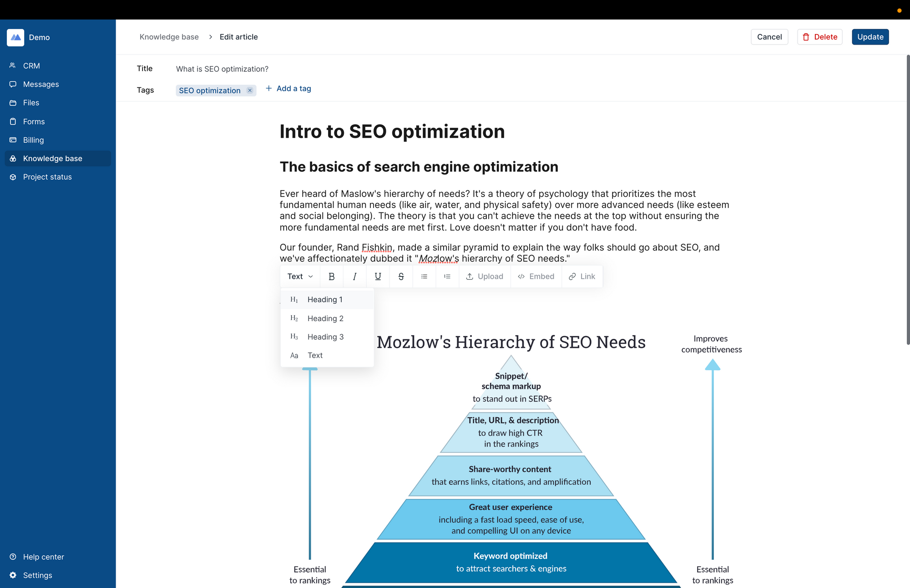Toggle strikethrough formatting in editor toolbar

click(401, 276)
